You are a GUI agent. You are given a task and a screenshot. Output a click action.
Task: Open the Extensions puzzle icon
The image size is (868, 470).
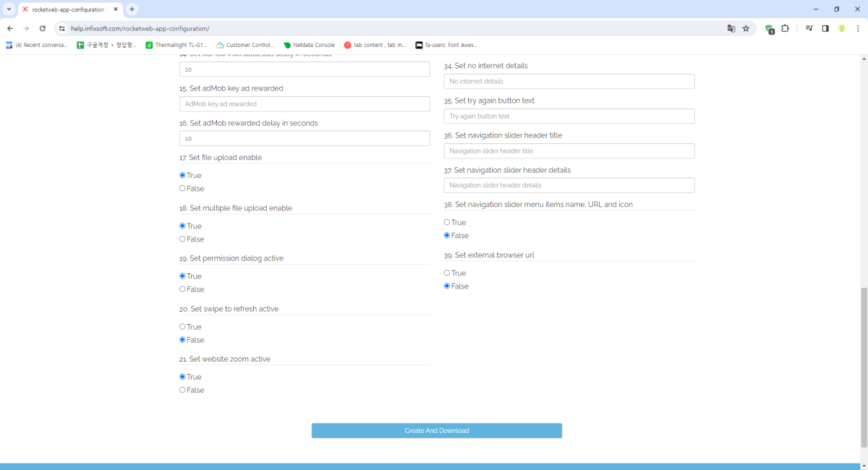tap(786, 28)
